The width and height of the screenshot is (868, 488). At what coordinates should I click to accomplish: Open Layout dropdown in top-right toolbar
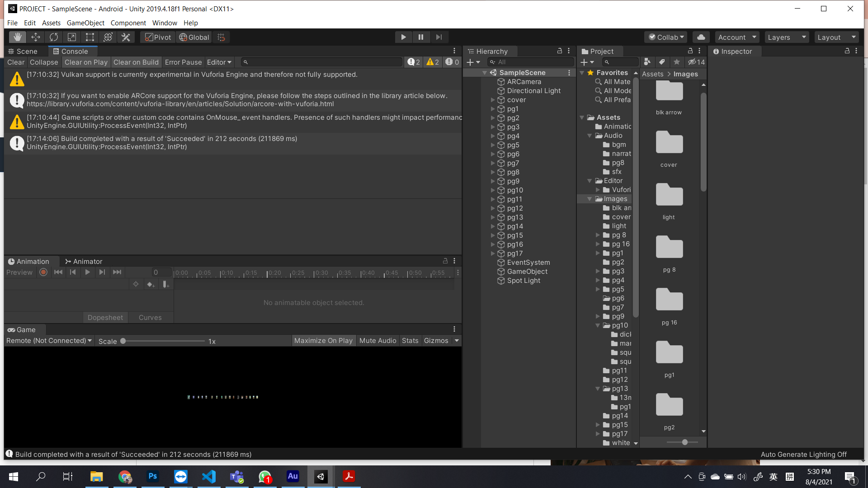[x=836, y=37]
